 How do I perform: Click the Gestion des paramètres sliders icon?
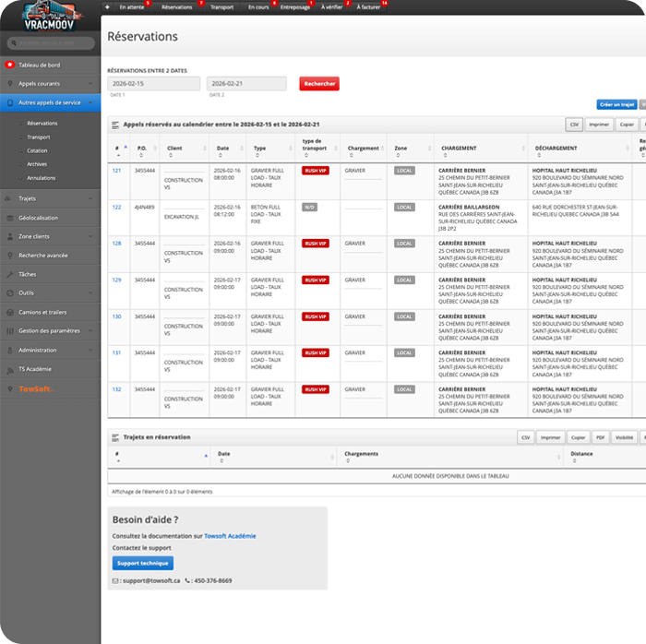(x=10, y=330)
